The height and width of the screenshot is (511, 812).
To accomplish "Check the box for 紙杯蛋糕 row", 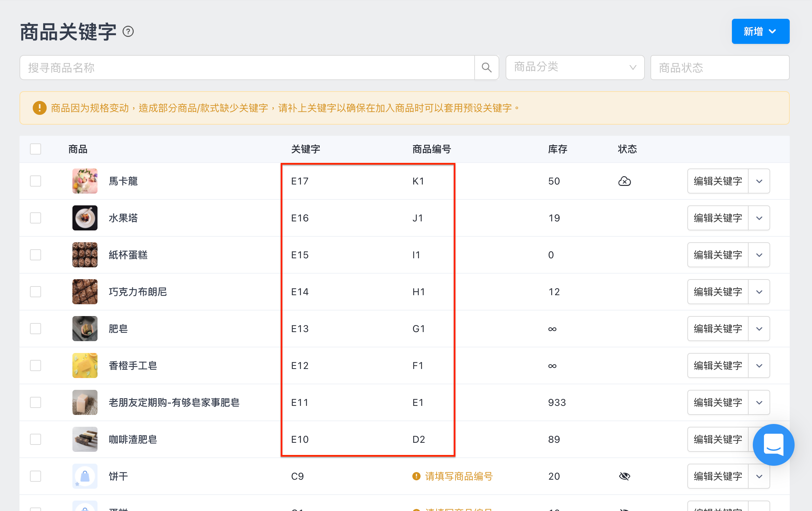I will point(36,255).
